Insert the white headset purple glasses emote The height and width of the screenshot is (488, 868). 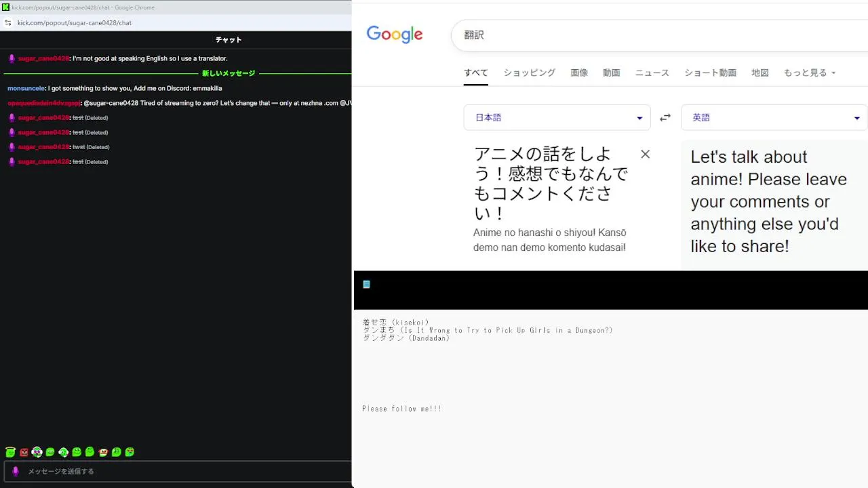[37, 452]
